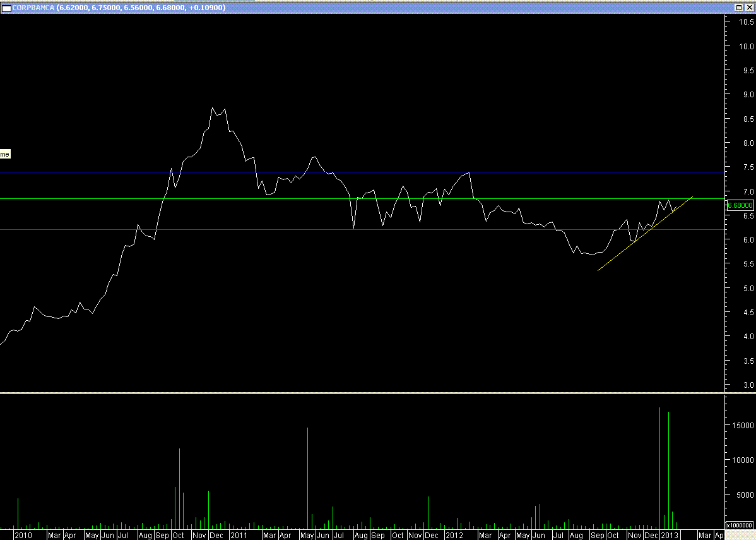Select the red horizontal line near 6.2

pyautogui.click(x=362, y=230)
